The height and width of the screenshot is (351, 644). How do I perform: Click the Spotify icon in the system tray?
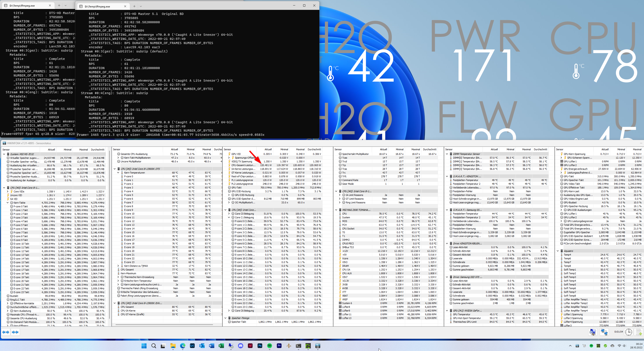tap(591, 346)
